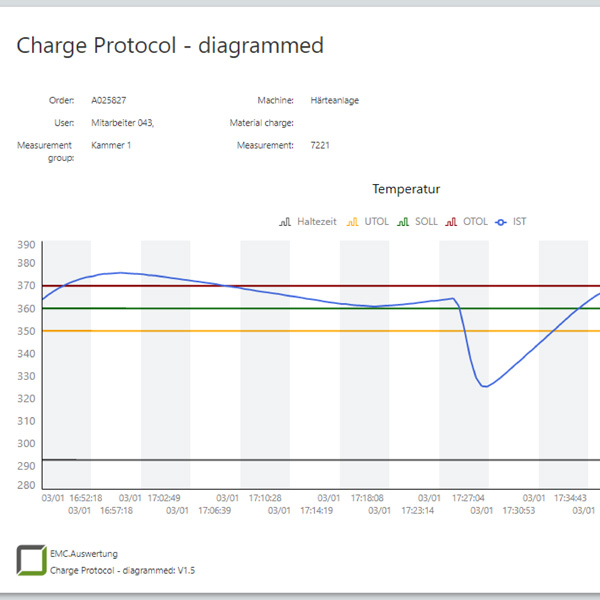Click the blue IST line marker icon
Viewport: 600px width, 600px height.
click(501, 221)
